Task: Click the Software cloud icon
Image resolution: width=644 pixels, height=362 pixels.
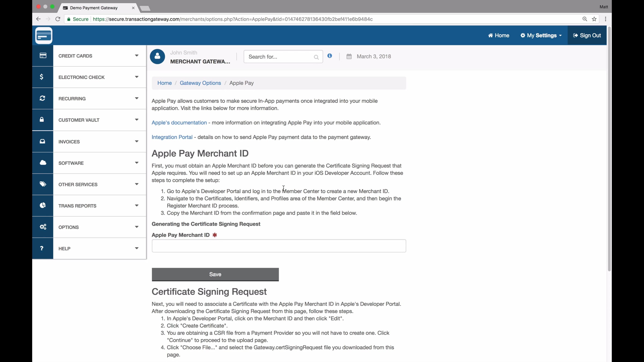Action: tap(43, 162)
